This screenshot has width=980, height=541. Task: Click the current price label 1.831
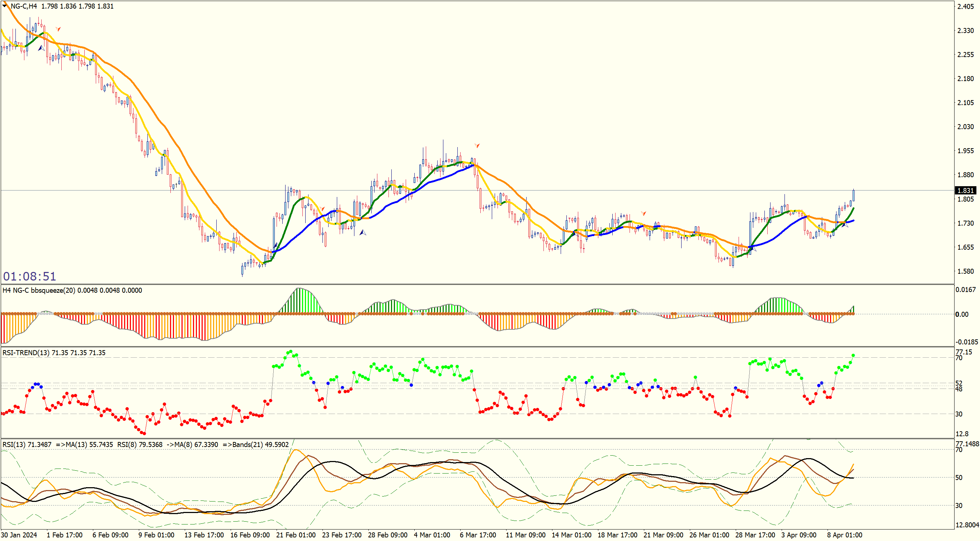(x=965, y=190)
